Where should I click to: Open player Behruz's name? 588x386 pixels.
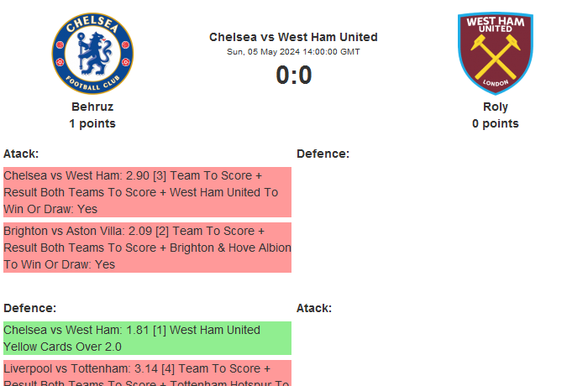(x=92, y=107)
